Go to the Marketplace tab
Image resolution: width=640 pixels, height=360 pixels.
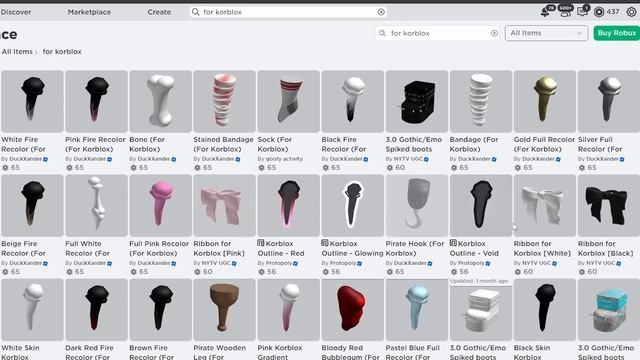(89, 12)
